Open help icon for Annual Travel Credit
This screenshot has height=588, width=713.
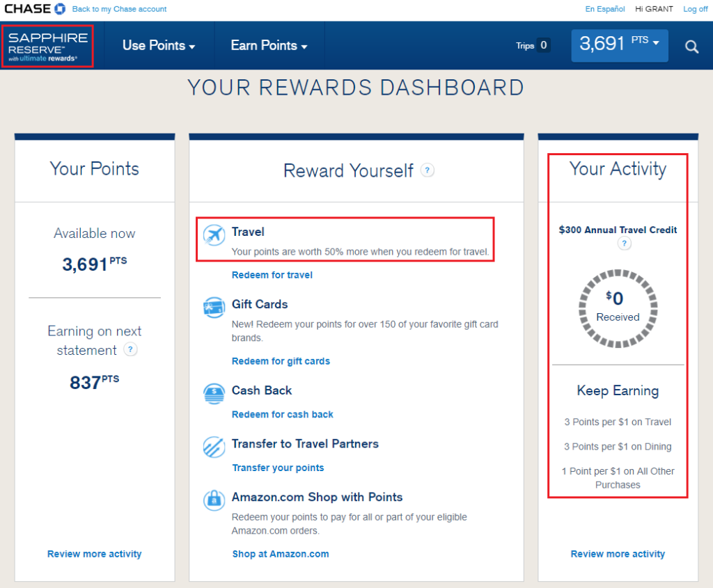coord(625,243)
